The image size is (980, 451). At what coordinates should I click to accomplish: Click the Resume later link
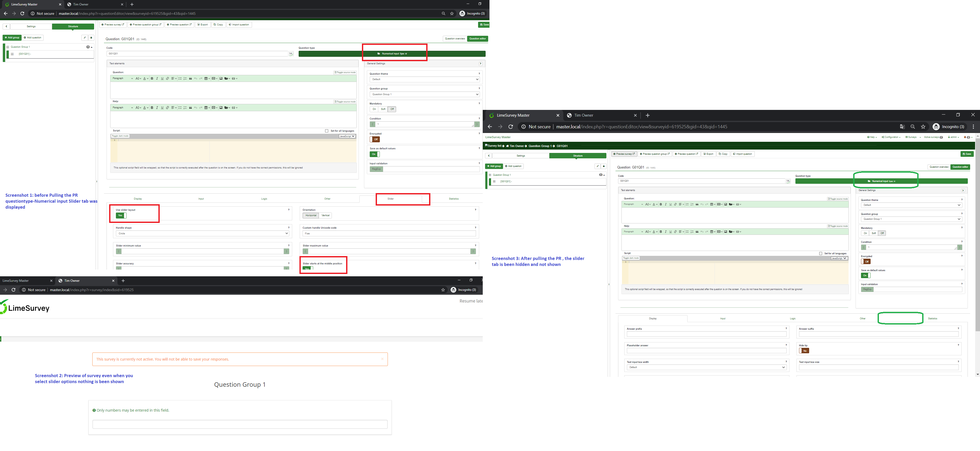[x=471, y=301]
